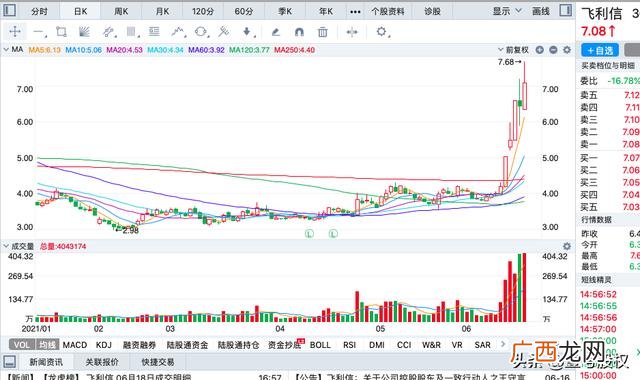Select the parallel channel line tool
Screen dimensions: 640x380
click(108, 32)
